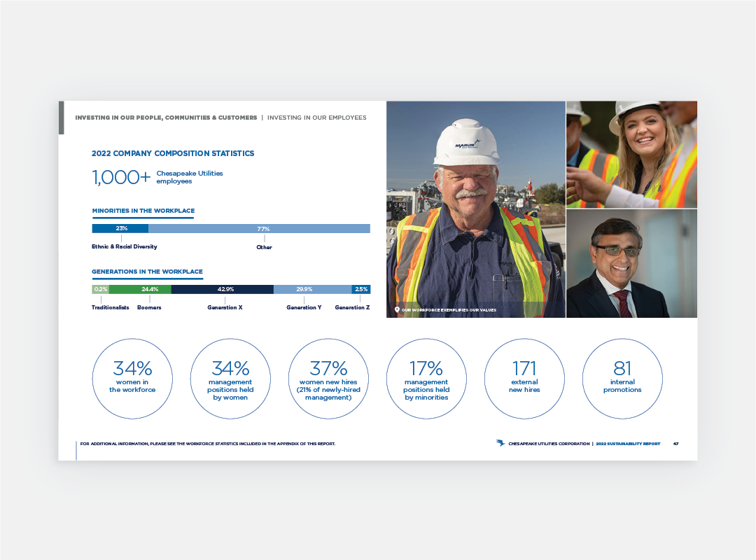This screenshot has width=756, height=560.
Task: Click the 23% Ethnic & Racial Diversity bar segment
Action: [x=120, y=229]
